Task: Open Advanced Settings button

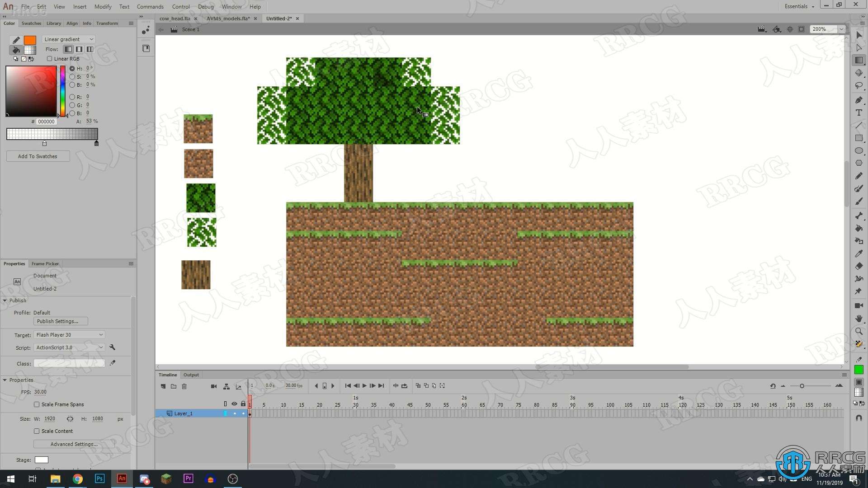Action: 74,444
